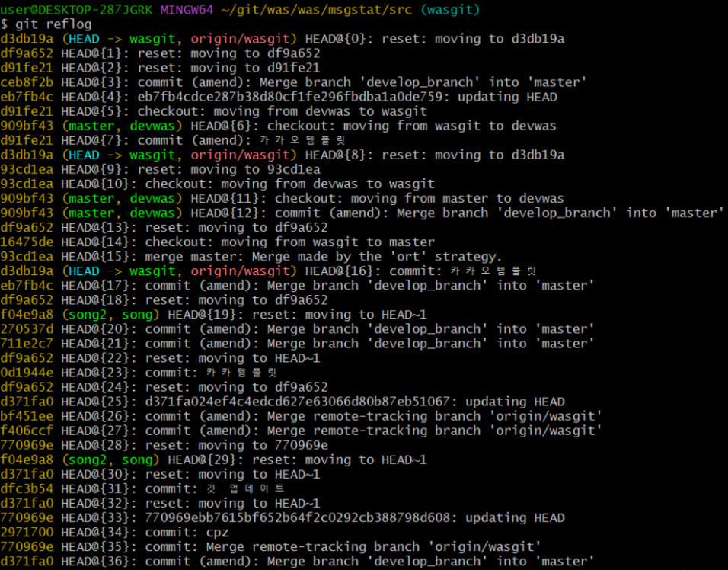Screen dimensions: 728x570
Task: Click the 'ort' strategy merge message
Action: coord(324,257)
